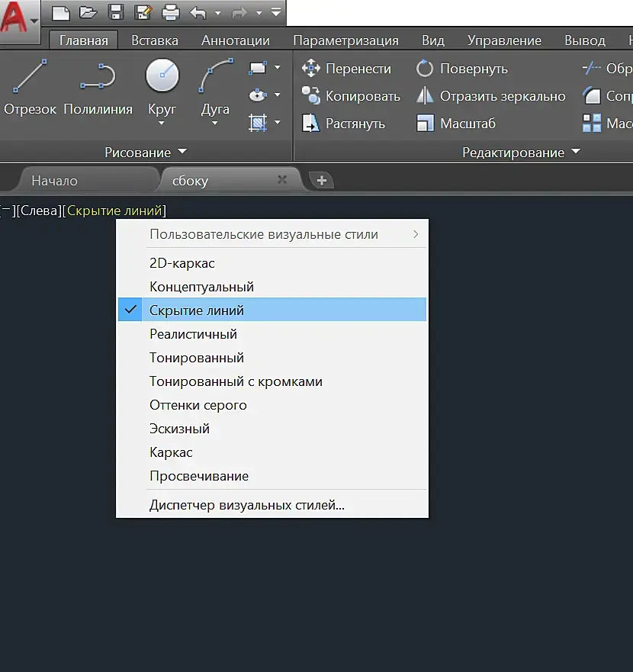The image size is (633, 672).
Task: Choose the Каркас visual style
Action: pyautogui.click(x=272, y=452)
